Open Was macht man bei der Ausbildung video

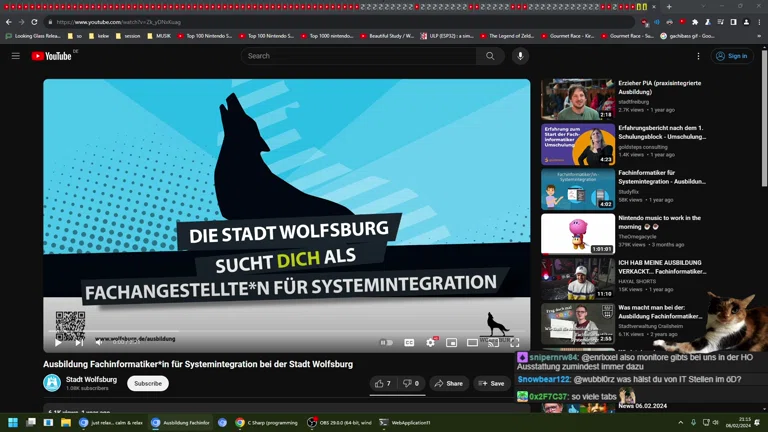[x=578, y=324]
